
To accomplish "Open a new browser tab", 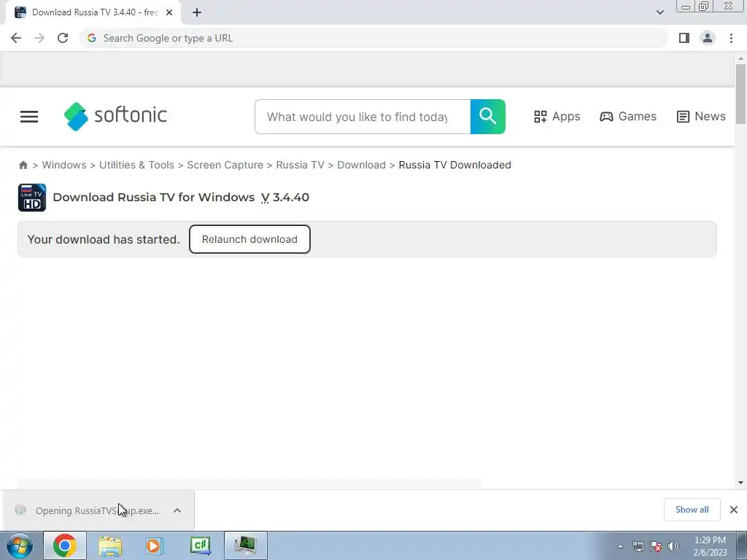I will click(197, 12).
